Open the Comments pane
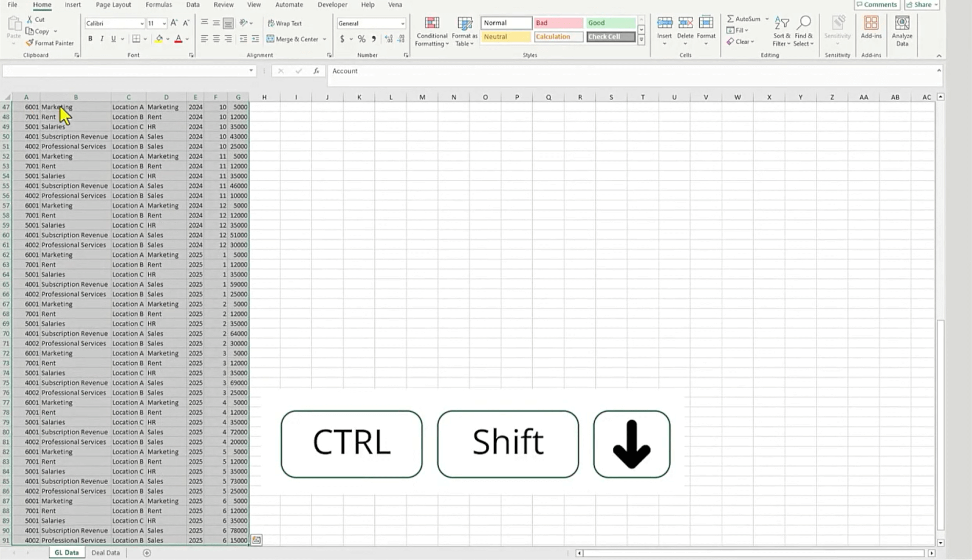The width and height of the screenshot is (972, 560). [877, 5]
